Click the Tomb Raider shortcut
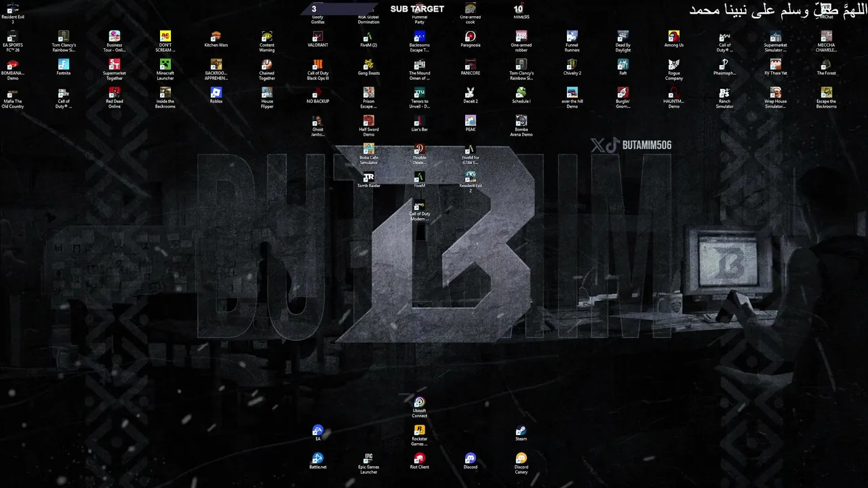The height and width of the screenshot is (488, 868). click(369, 180)
